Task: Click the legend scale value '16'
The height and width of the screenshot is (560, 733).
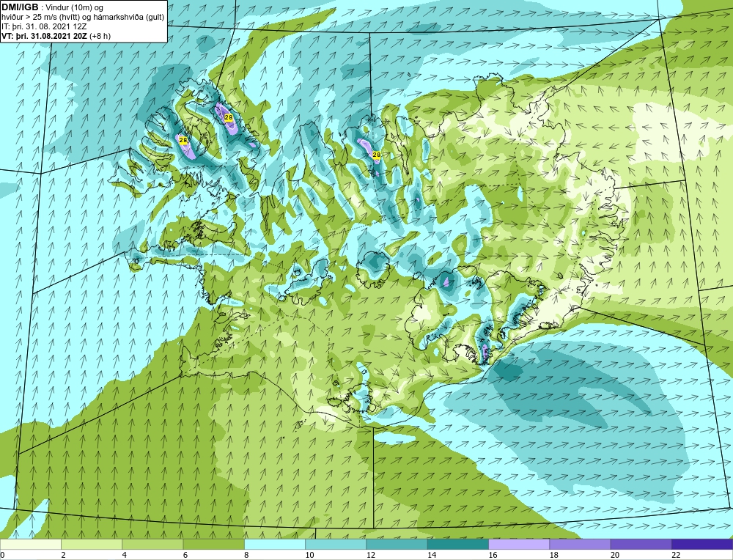Action: click(493, 555)
